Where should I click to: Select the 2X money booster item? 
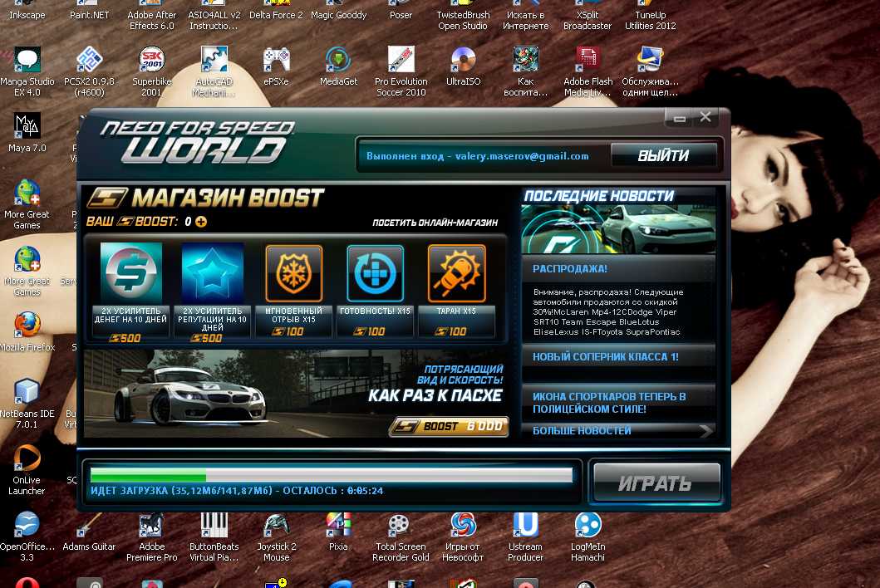point(130,292)
